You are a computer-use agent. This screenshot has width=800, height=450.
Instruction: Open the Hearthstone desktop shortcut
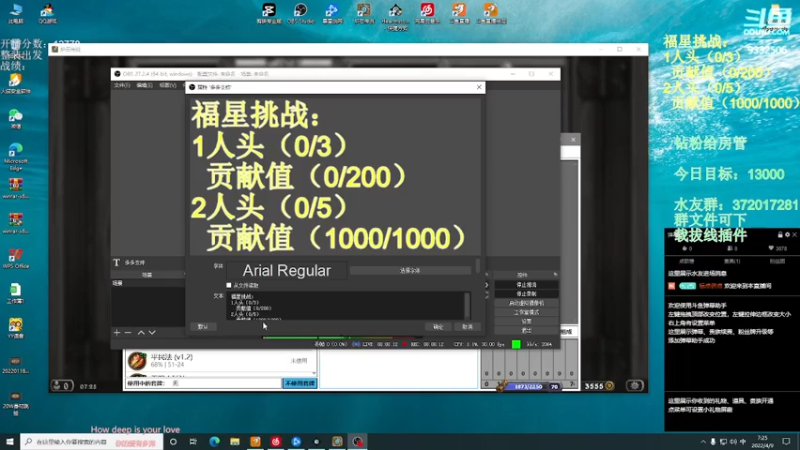395,15
